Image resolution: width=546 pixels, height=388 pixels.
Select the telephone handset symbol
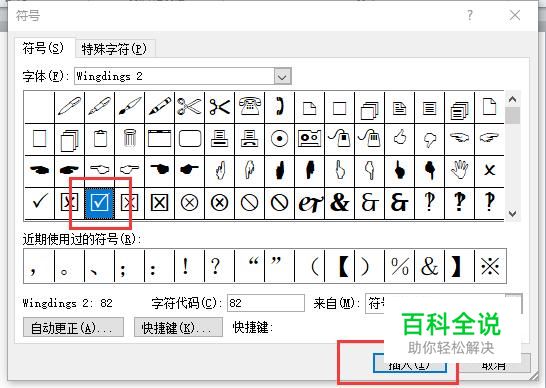(279, 107)
